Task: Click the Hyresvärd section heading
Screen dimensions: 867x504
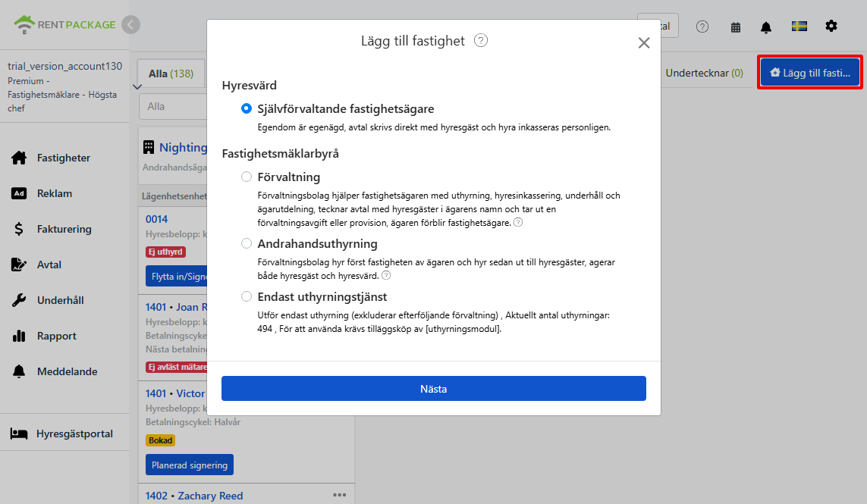Action: (x=250, y=85)
